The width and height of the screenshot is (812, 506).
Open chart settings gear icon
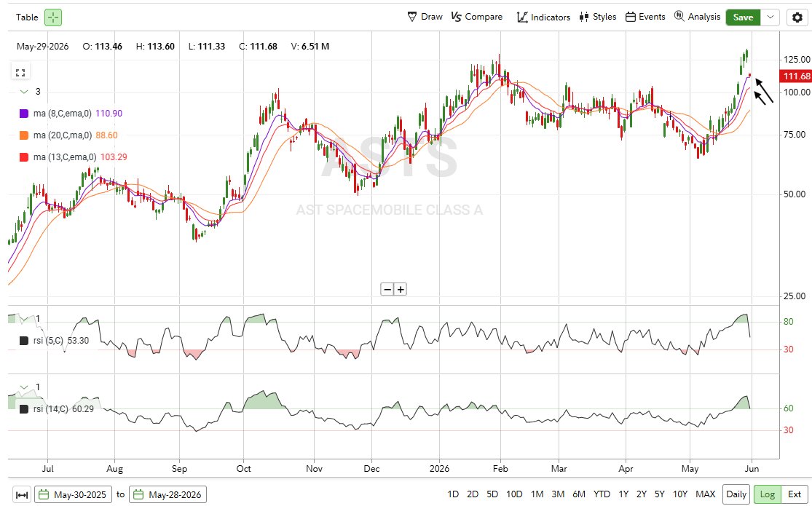pos(797,17)
